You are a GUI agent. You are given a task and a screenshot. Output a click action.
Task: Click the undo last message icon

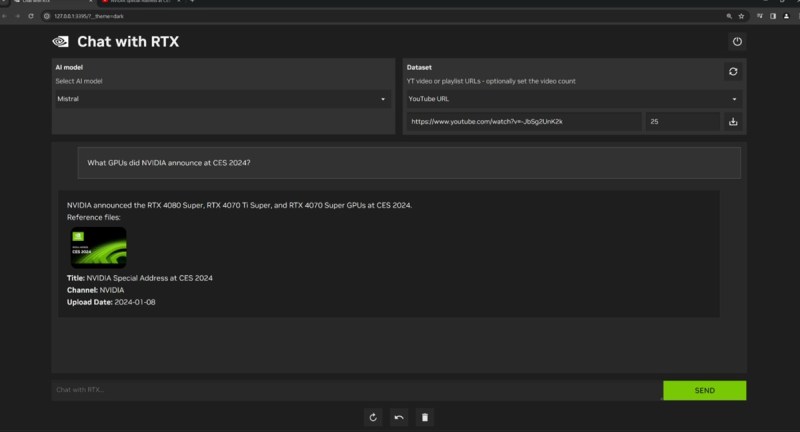pos(399,417)
